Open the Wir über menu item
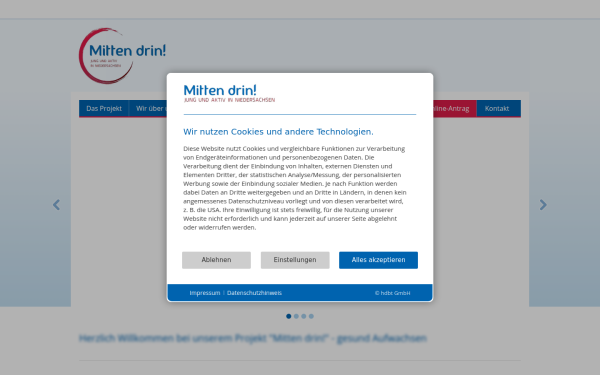 point(148,109)
